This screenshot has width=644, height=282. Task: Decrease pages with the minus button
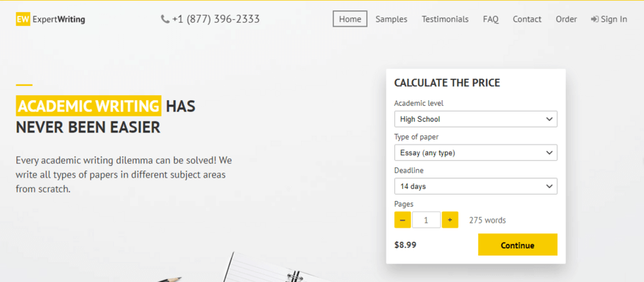[402, 220]
